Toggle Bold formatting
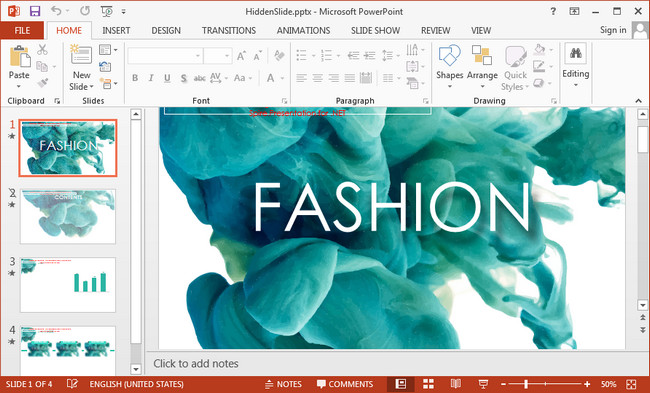Viewport: 650px width, 393px height. [135, 78]
